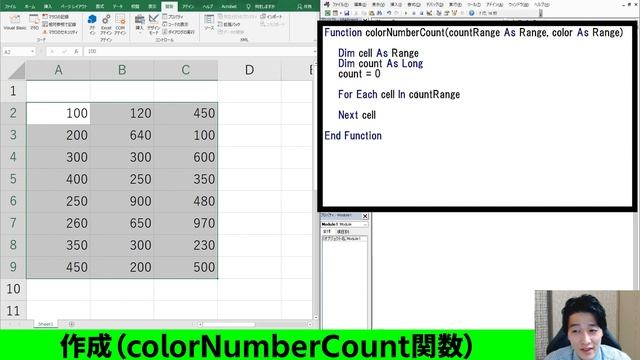This screenshot has width=640, height=360.
Task: Click the 共有 (Share) button
Action: 304,7
